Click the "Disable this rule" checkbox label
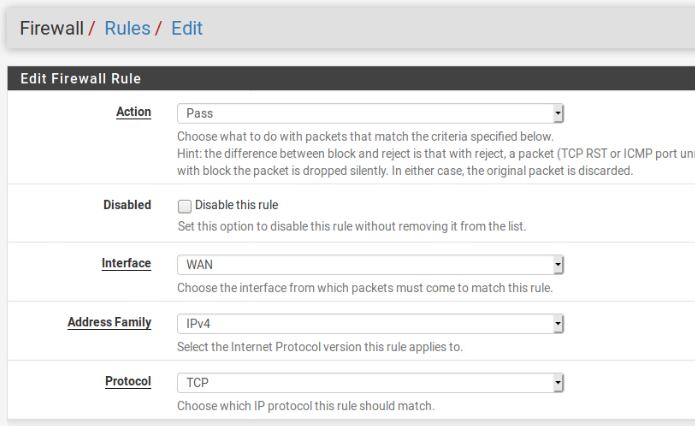The width and height of the screenshot is (695, 426). point(236,205)
